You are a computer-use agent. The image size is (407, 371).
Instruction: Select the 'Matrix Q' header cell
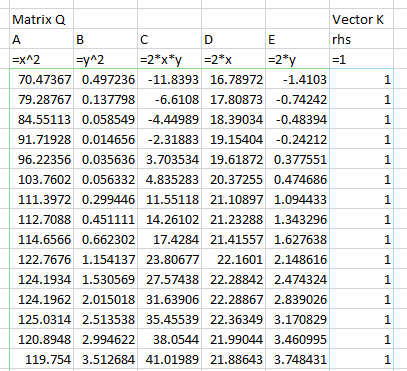tap(41, 19)
